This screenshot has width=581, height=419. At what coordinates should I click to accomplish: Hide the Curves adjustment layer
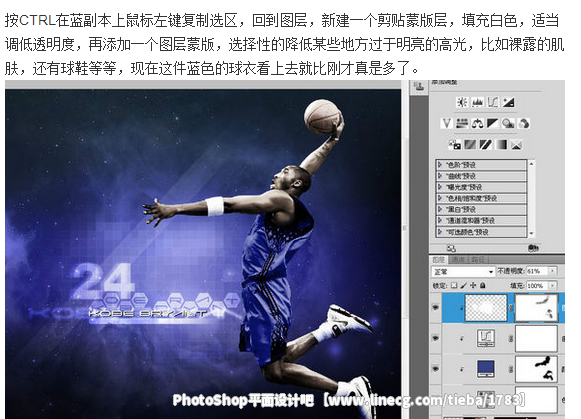tap(436, 338)
